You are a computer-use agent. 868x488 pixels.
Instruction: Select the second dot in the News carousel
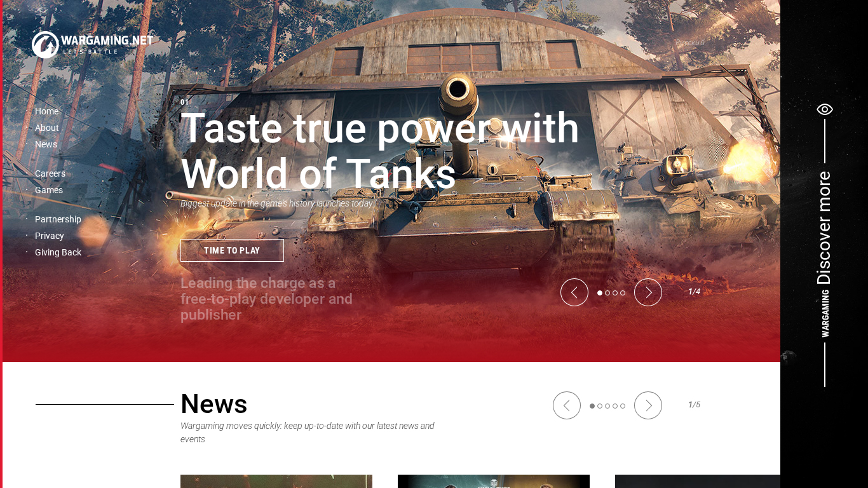coord(600,405)
